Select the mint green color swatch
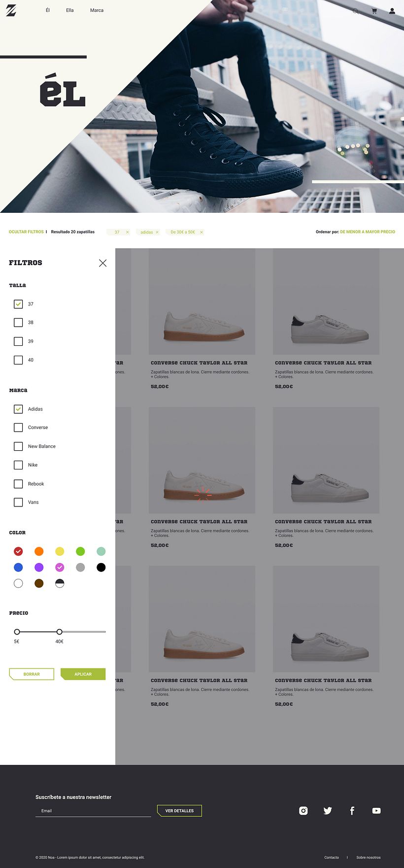The width and height of the screenshot is (404, 868). [x=101, y=551]
